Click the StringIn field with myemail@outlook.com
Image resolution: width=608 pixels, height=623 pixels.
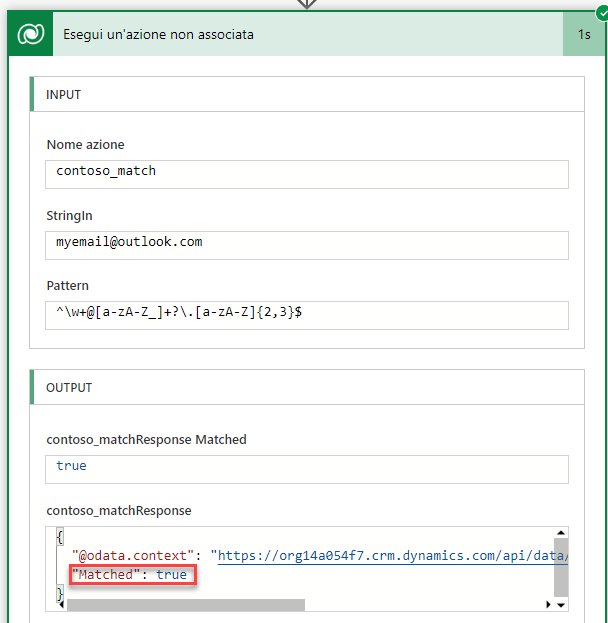point(307,245)
